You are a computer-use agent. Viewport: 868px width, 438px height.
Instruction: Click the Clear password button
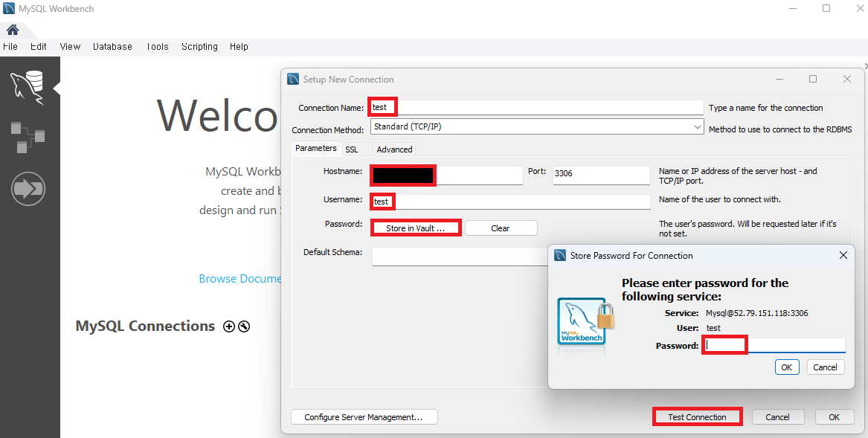[x=501, y=228]
